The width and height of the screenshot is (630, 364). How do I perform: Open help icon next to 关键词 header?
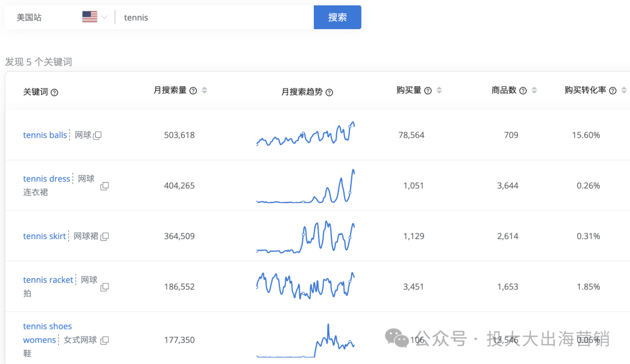(55, 92)
